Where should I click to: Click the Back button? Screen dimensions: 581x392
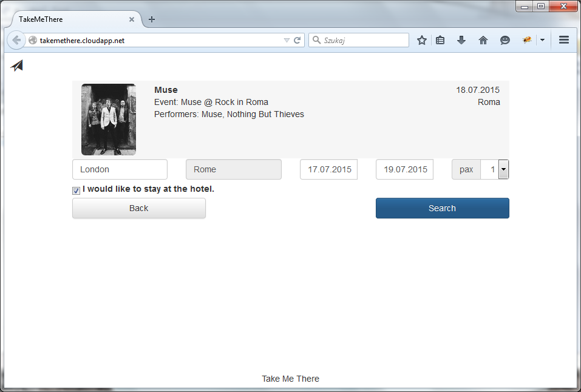pyautogui.click(x=139, y=208)
